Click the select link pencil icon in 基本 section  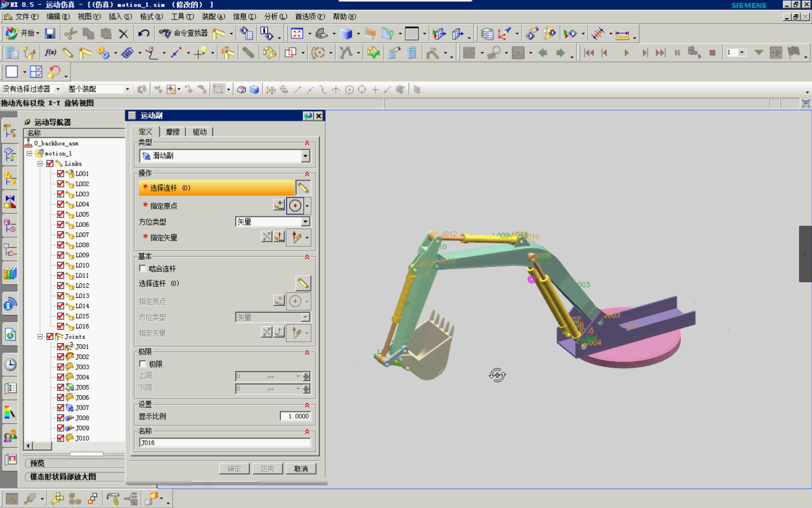pos(303,283)
